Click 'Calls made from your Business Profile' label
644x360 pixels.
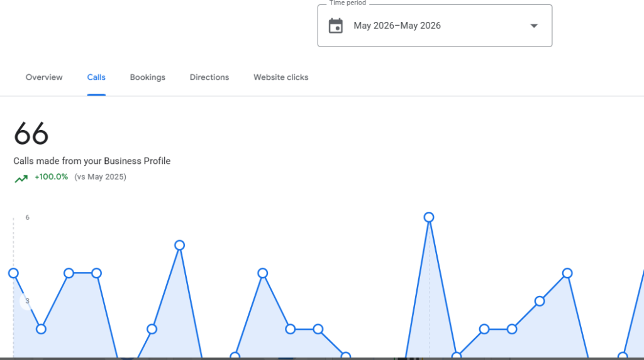tap(92, 161)
